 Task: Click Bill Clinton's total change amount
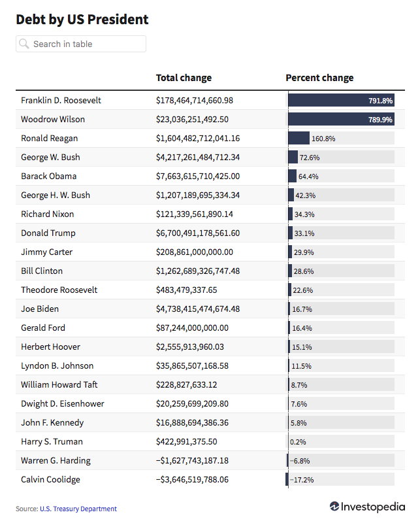[198, 271]
